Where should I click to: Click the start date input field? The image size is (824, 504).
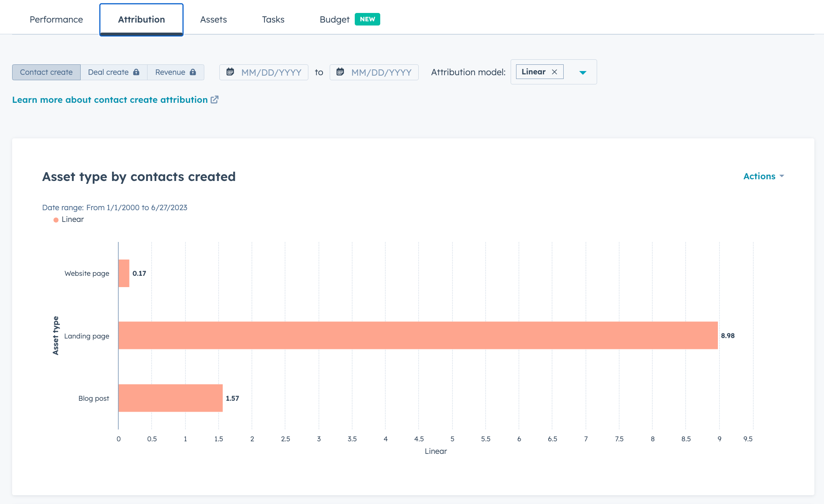(x=271, y=72)
